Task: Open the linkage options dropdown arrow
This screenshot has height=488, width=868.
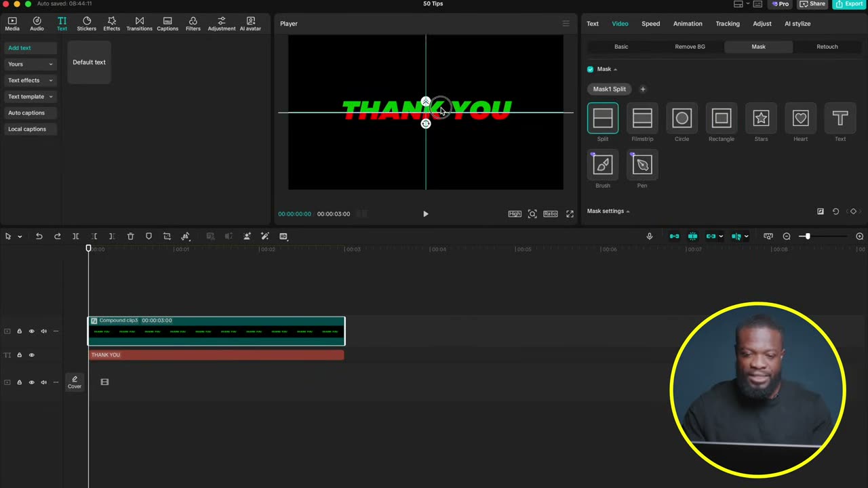Action: click(x=720, y=237)
